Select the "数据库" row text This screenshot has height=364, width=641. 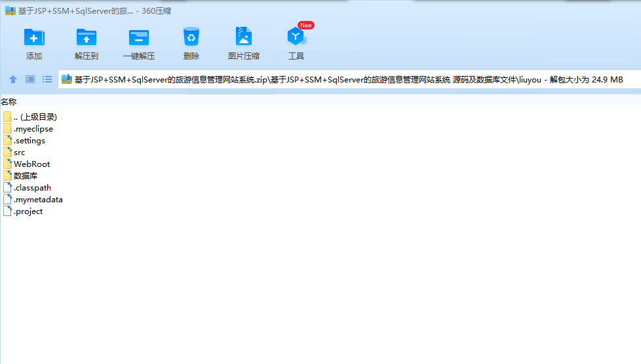pyautogui.click(x=26, y=175)
